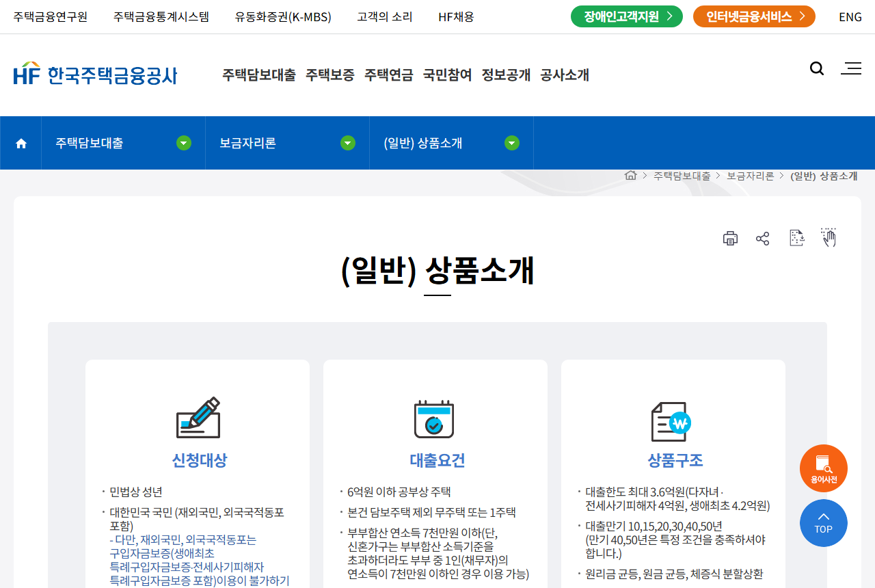Click the 신청대상 card heading
This screenshot has height=588, width=875.
(199, 461)
